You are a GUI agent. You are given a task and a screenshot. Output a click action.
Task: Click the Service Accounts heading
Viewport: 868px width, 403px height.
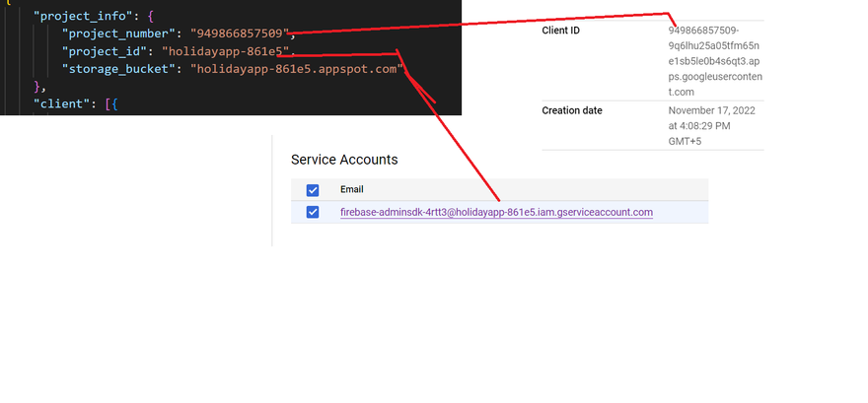pos(344,159)
